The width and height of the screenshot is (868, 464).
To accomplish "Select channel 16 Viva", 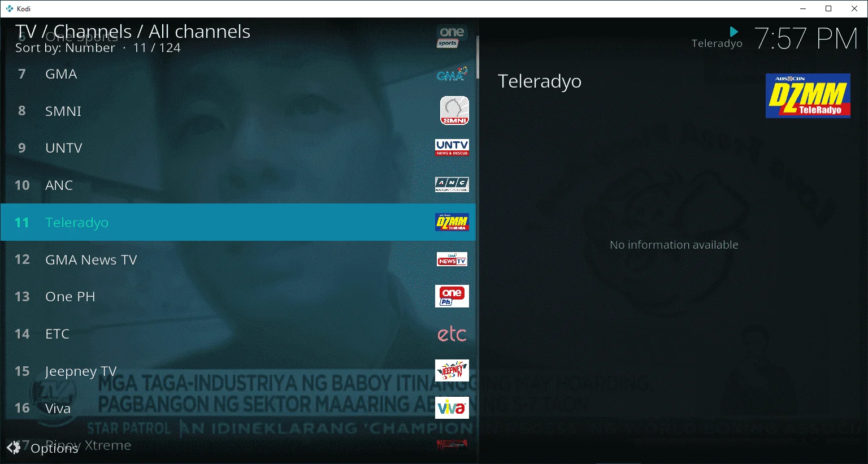I will pos(238,408).
